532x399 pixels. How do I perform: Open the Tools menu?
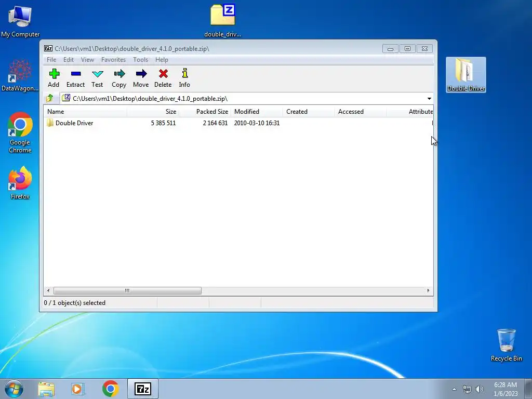[140, 59]
